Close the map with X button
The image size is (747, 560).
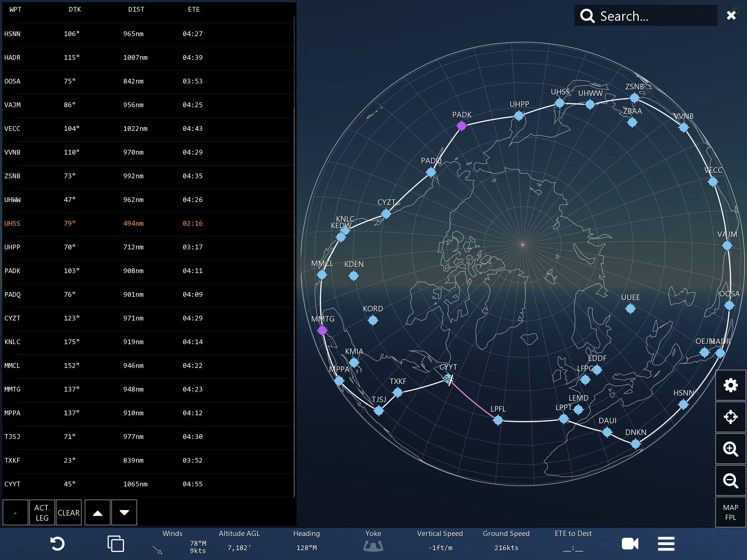pyautogui.click(x=731, y=15)
